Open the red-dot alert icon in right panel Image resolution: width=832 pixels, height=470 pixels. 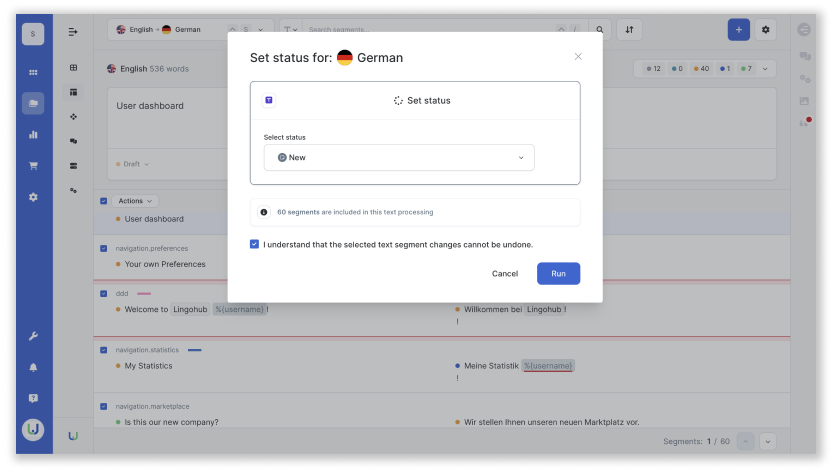(x=805, y=122)
